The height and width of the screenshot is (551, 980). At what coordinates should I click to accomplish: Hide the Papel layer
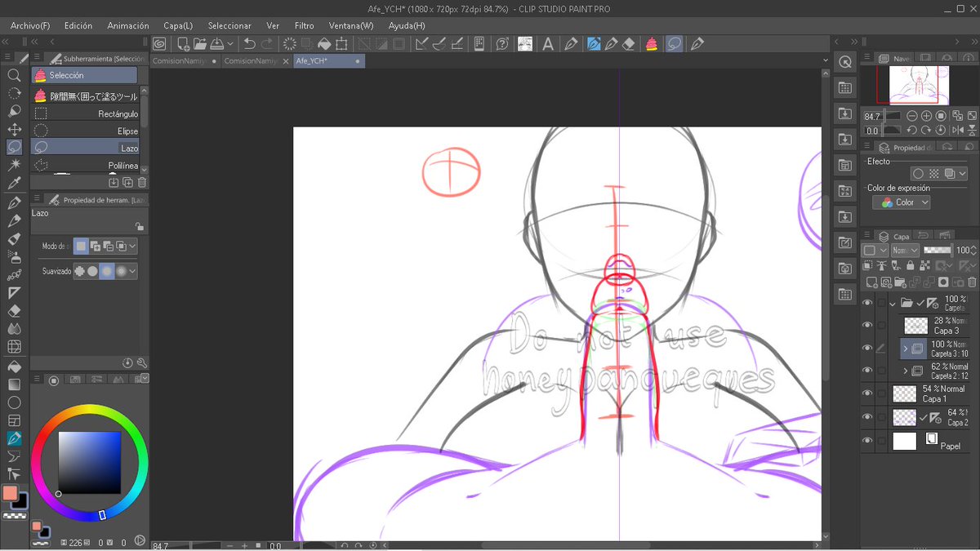click(x=867, y=441)
